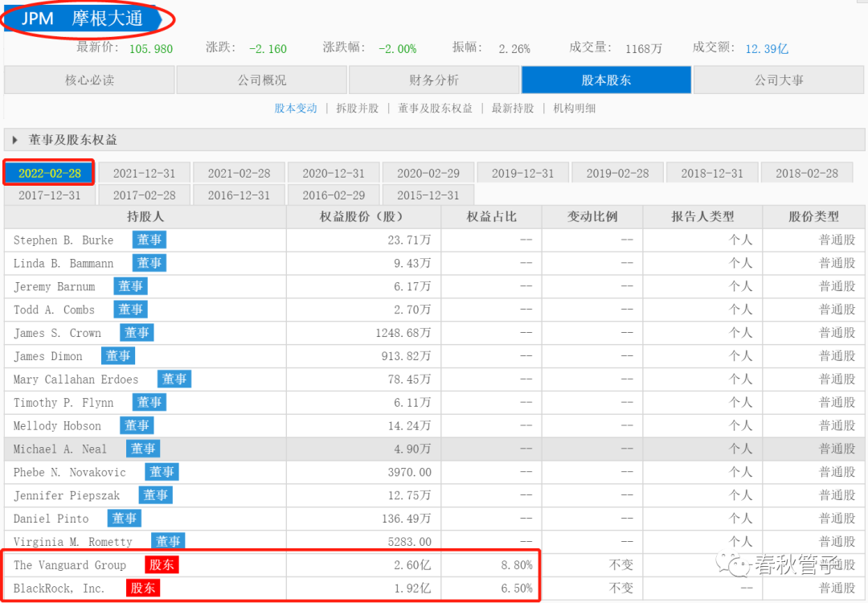Select the 2018-12-31 date tab

[712, 174]
